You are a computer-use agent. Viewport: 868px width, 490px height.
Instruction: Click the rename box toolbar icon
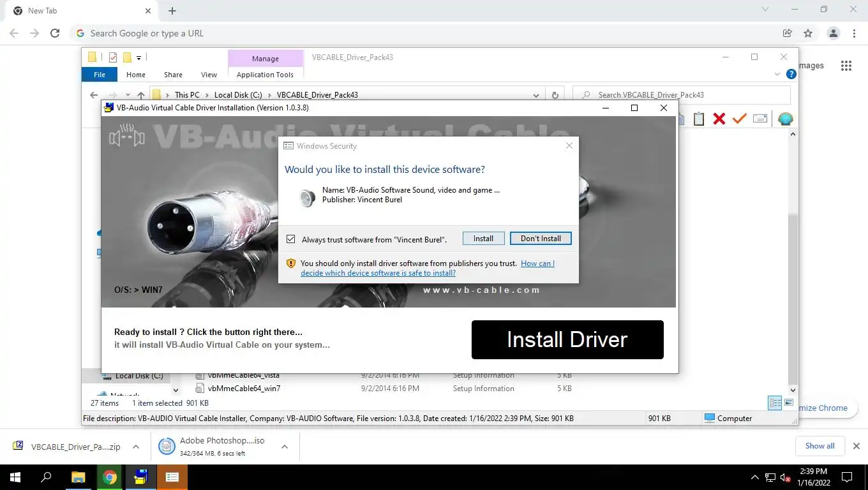759,119
